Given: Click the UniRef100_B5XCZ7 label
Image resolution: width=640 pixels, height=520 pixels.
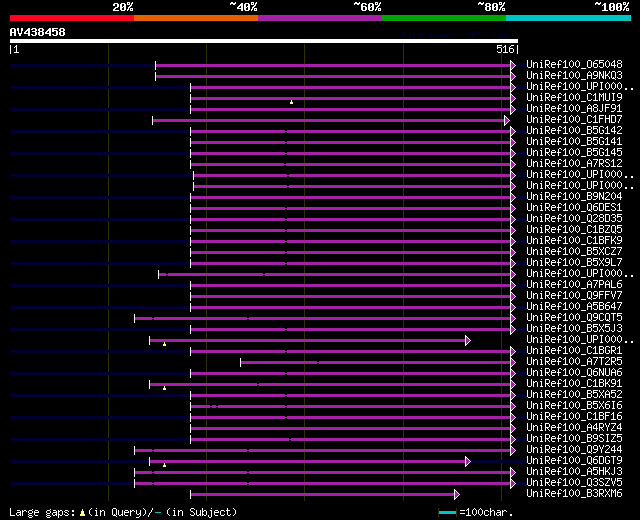Looking at the screenshot, I should [574, 252].
